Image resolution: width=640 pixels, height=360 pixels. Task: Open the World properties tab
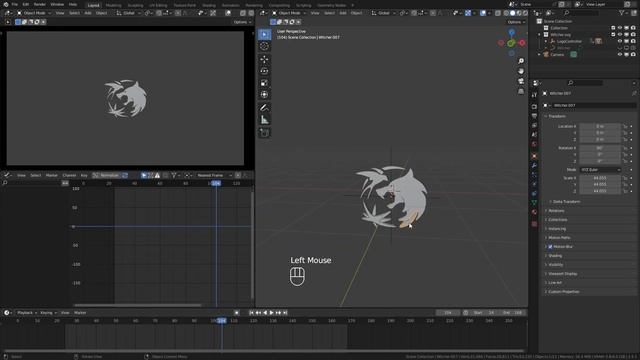tap(534, 144)
